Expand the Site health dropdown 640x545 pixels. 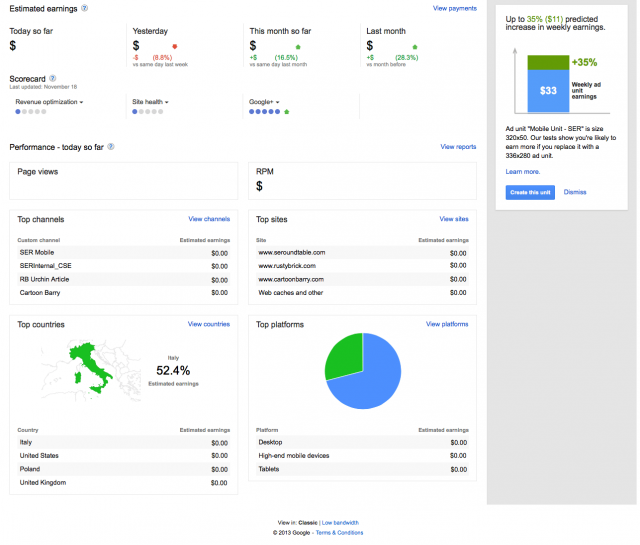(150, 102)
